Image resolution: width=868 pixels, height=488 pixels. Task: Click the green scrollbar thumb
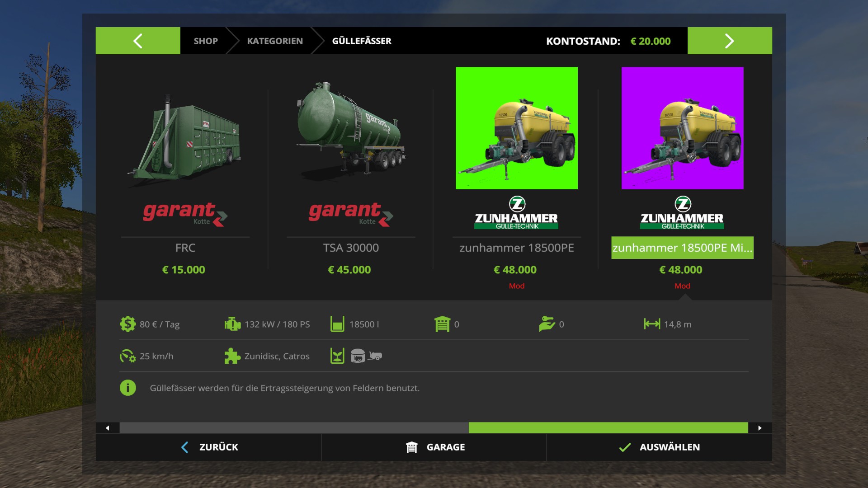click(x=608, y=428)
